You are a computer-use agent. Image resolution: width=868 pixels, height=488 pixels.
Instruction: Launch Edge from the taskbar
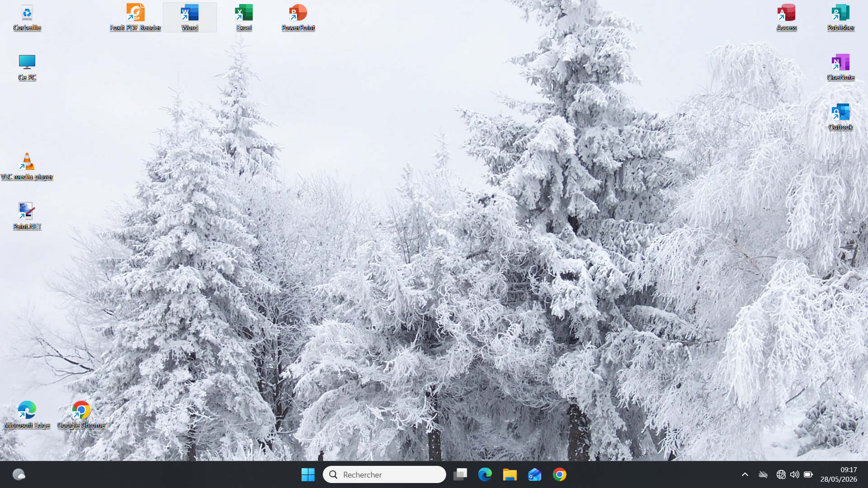[x=485, y=474]
